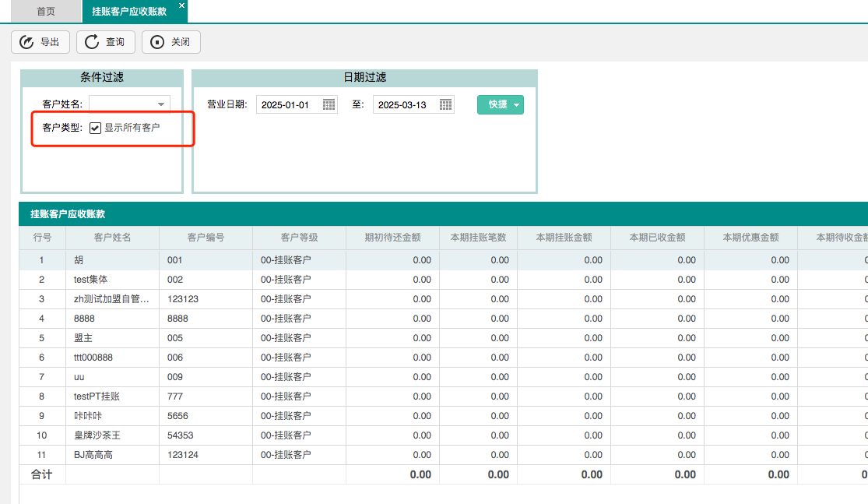Click the 导出 button to export data
Viewport: 868px width, 504px height.
pos(40,42)
